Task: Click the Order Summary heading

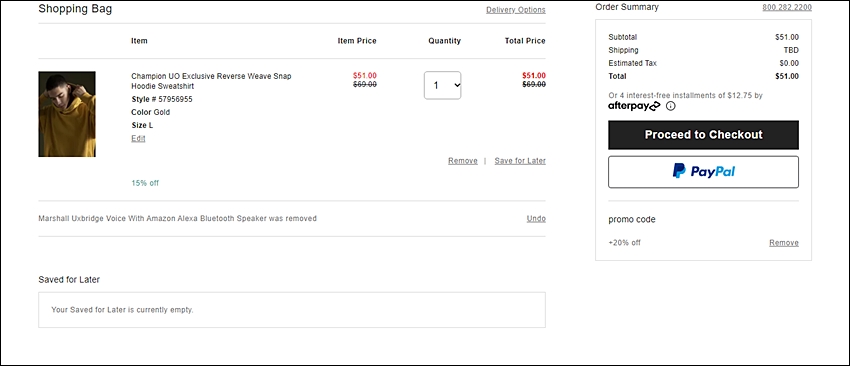Action: click(627, 7)
